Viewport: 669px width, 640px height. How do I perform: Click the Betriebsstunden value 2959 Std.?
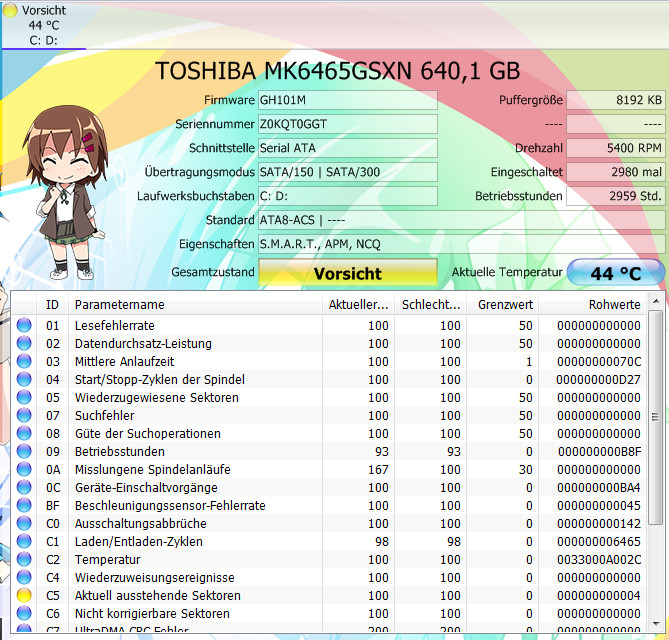pyautogui.click(x=616, y=196)
